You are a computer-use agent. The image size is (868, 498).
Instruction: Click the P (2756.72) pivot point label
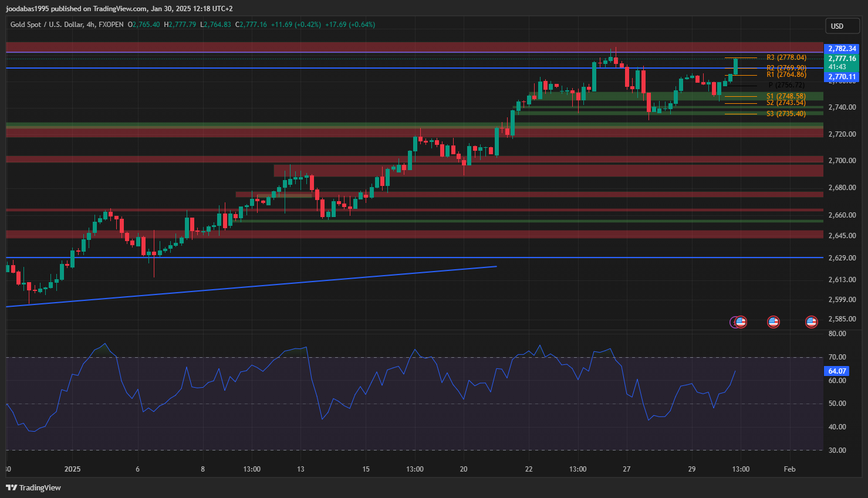[x=786, y=85]
